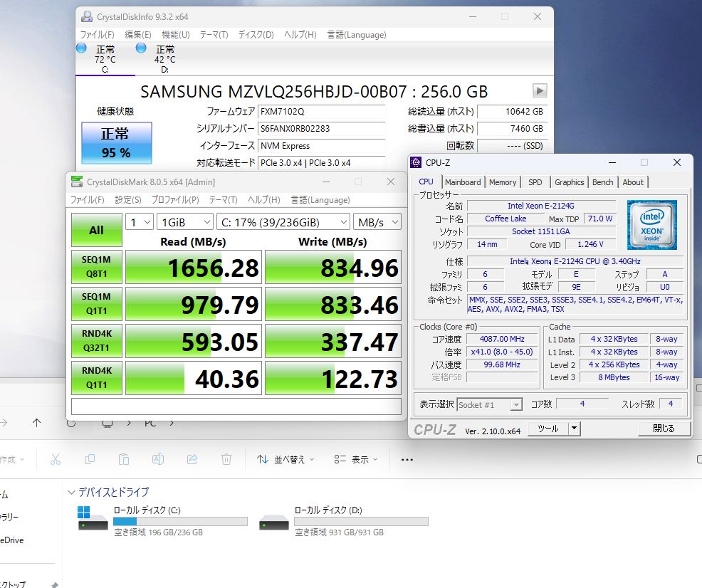Click the 正常 95 % health status button
The height and width of the screenshot is (588, 702).
click(116, 143)
